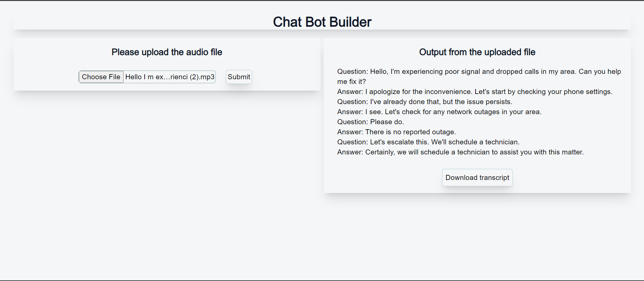Screen dimensions: 644x281
Task: Click the 'There is no reported outage' answer
Action: (396, 132)
